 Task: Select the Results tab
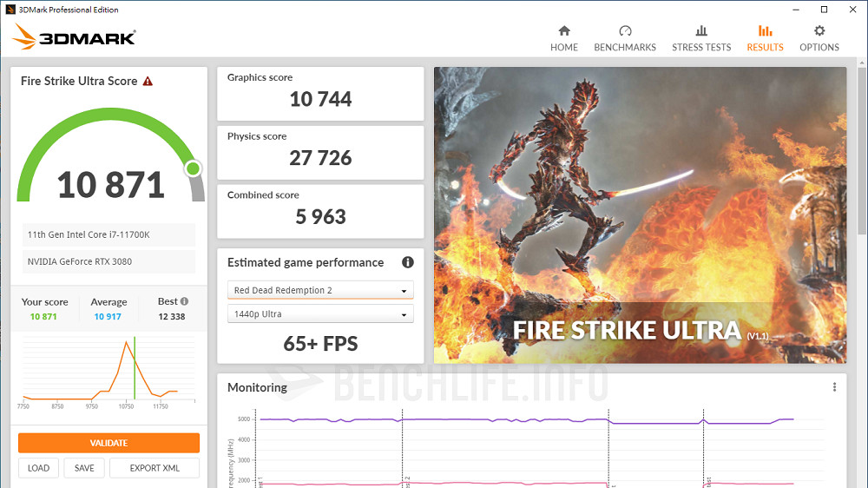click(765, 38)
